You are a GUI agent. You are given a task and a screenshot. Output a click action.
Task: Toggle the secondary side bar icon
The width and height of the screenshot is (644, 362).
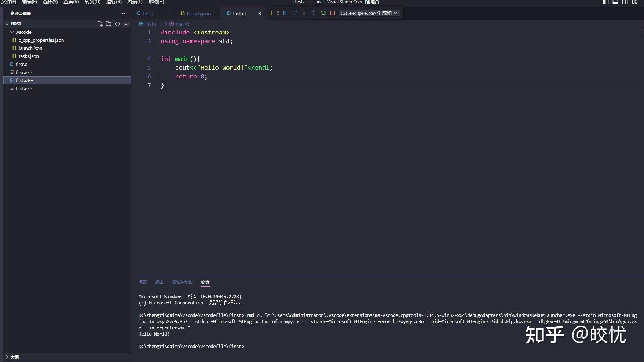625,2
